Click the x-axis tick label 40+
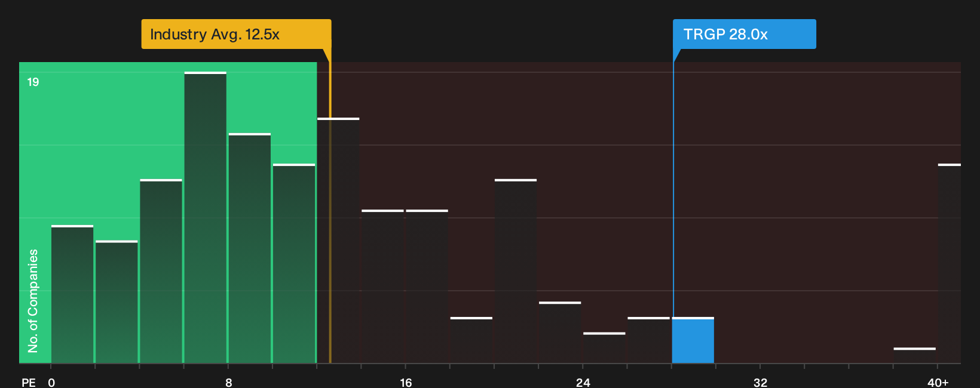The width and height of the screenshot is (980, 388). [938, 383]
